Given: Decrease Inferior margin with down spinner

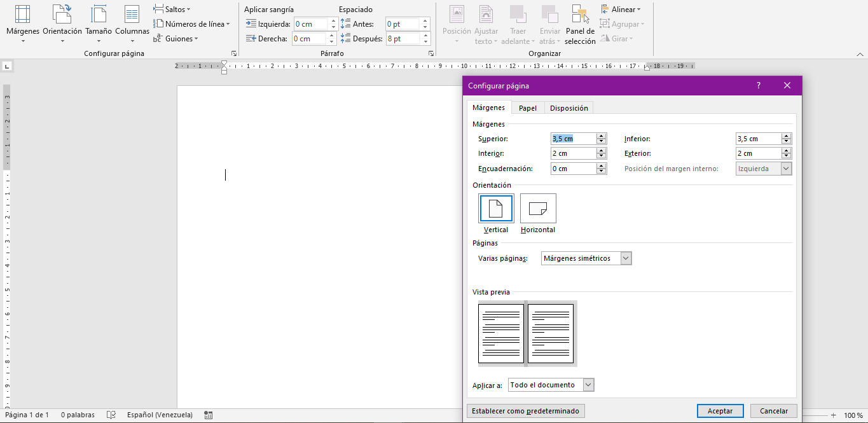Looking at the screenshot, I should click(x=787, y=142).
